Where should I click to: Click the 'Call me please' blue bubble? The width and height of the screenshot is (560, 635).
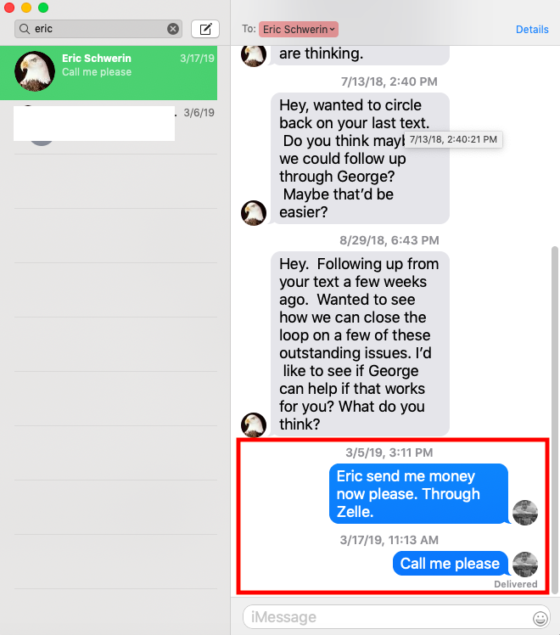click(x=450, y=563)
